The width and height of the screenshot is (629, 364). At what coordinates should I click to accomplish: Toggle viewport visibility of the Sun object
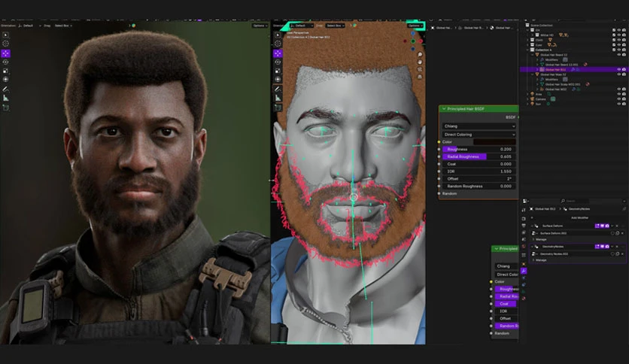coord(618,104)
